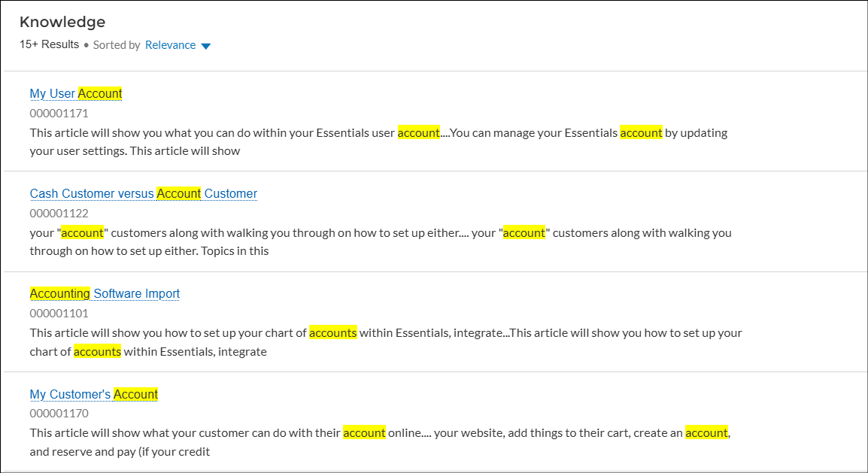Click the Accounting Software Import summary text
The height and width of the screenshot is (473, 868).
[188, 333]
